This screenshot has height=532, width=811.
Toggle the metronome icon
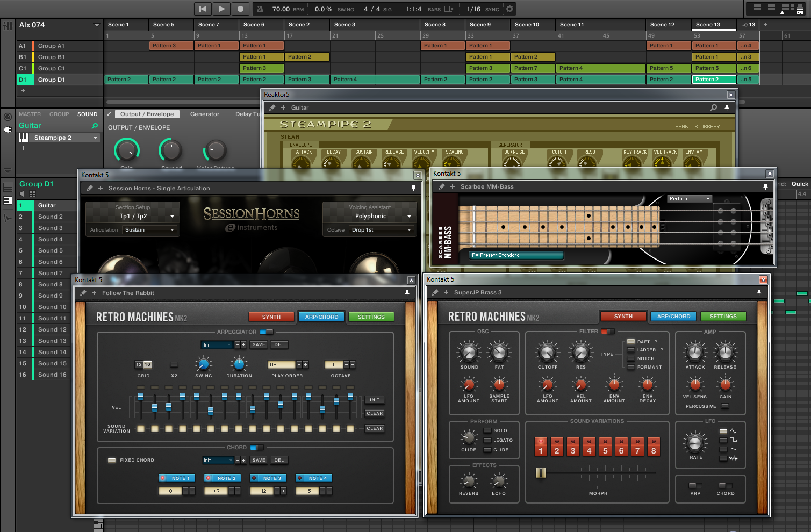tap(260, 9)
